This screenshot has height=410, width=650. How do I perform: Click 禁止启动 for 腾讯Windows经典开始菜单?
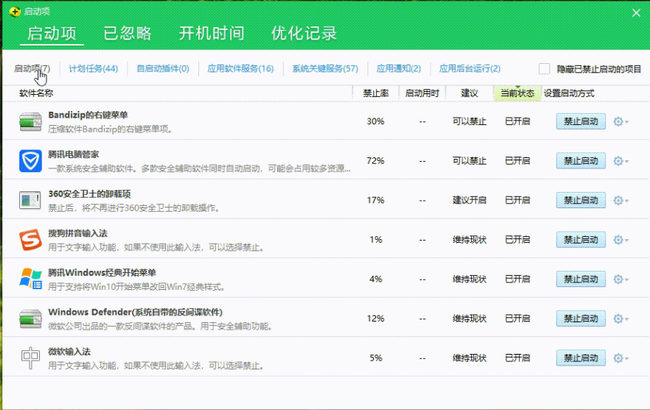click(581, 279)
